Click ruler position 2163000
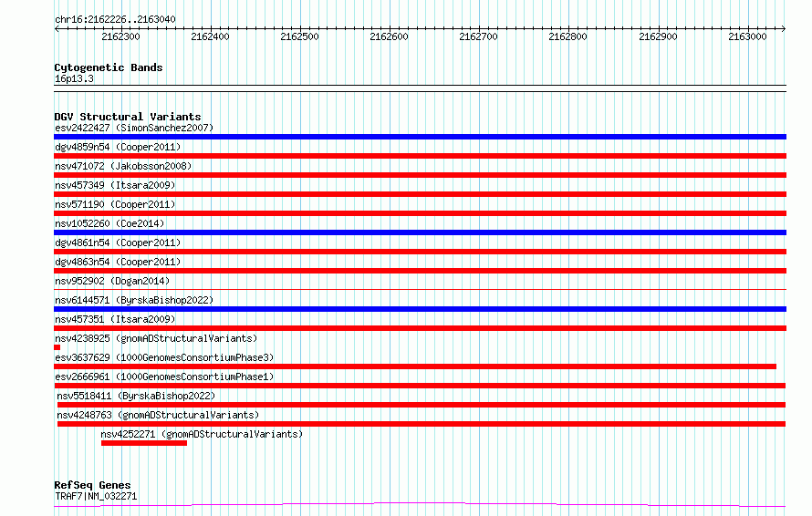The width and height of the screenshot is (812, 516). (x=748, y=36)
